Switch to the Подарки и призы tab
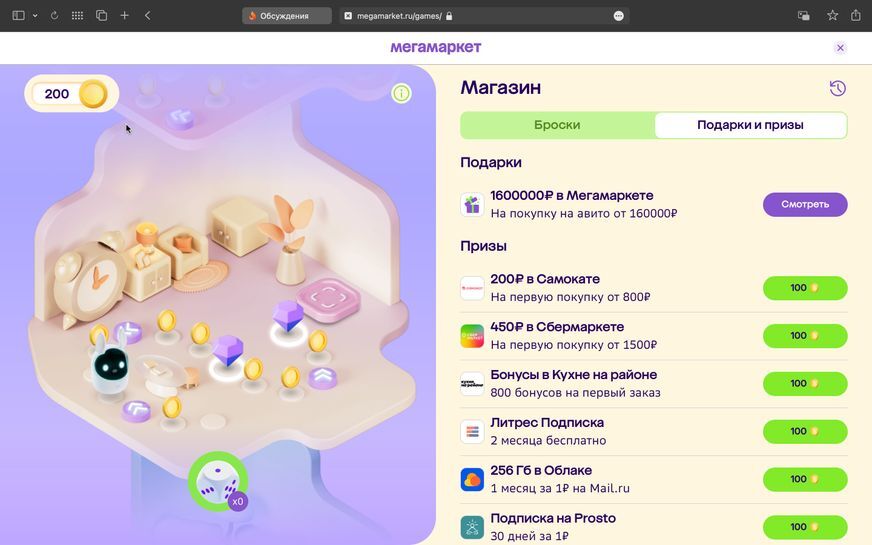Viewport: 872px width, 545px height. tap(750, 125)
